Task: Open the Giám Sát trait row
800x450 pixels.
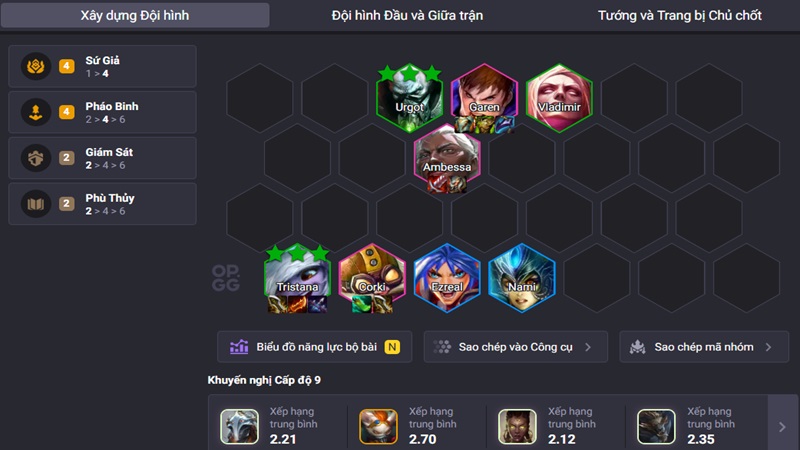Action: click(x=103, y=158)
